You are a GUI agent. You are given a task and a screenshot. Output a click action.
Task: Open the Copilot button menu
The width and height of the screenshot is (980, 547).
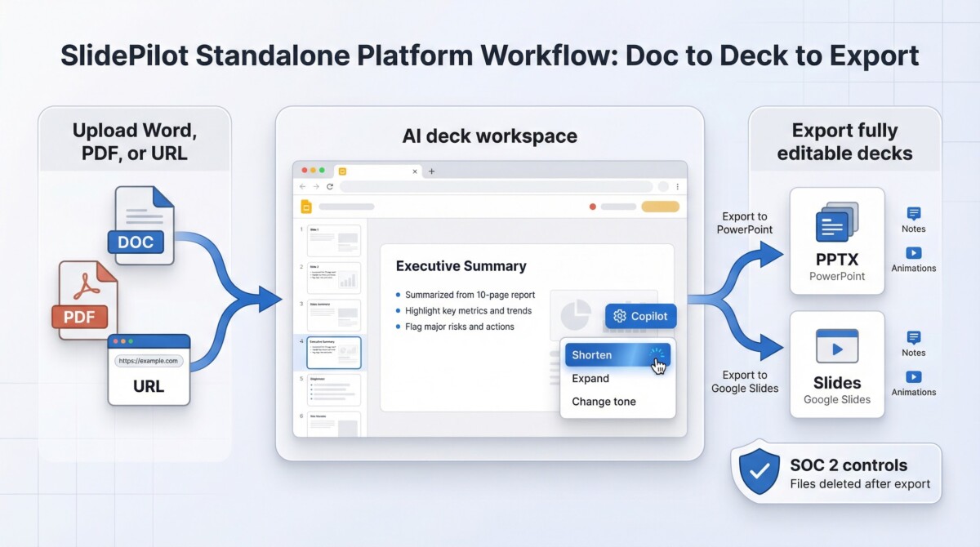click(641, 316)
